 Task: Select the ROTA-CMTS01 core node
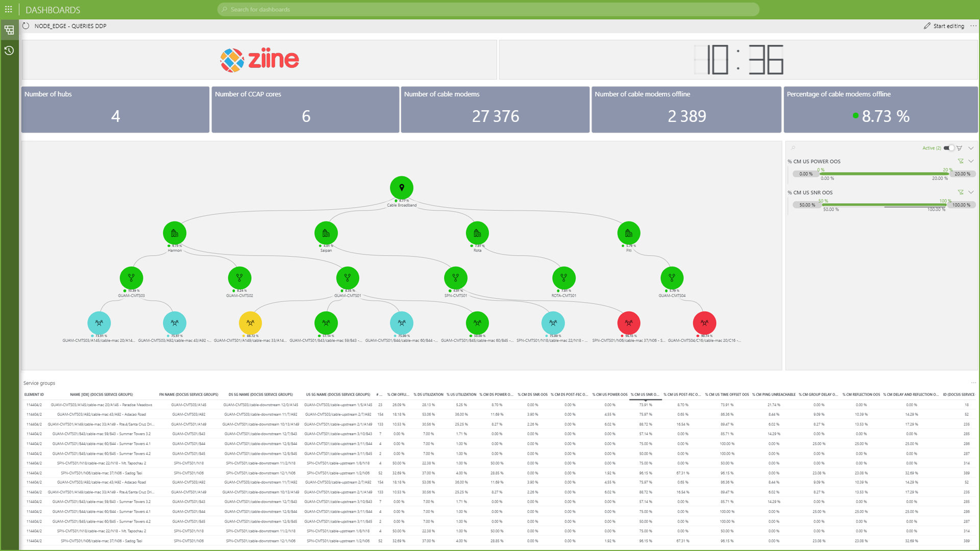coord(564,278)
